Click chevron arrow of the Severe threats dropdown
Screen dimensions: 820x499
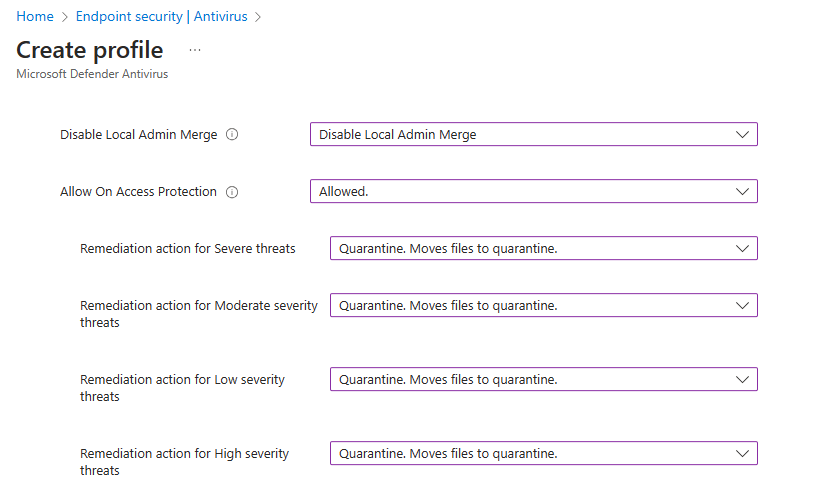[x=741, y=249]
